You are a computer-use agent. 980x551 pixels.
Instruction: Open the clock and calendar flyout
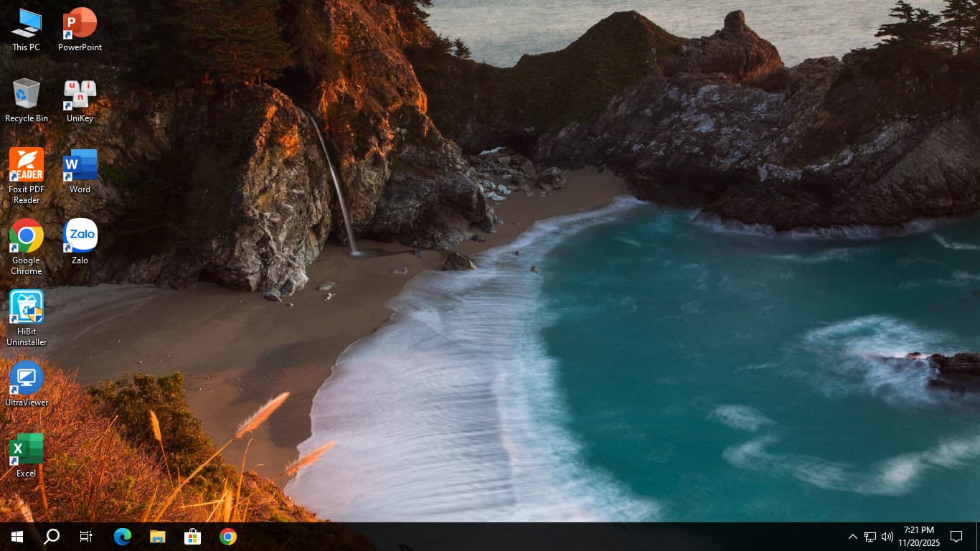coord(919,536)
